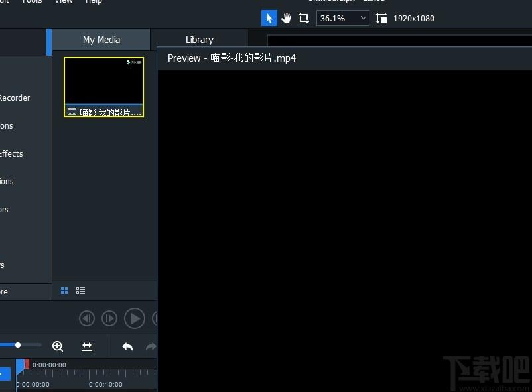532x392 pixels.
Task: Open the Tools menu
Action: pos(32,2)
